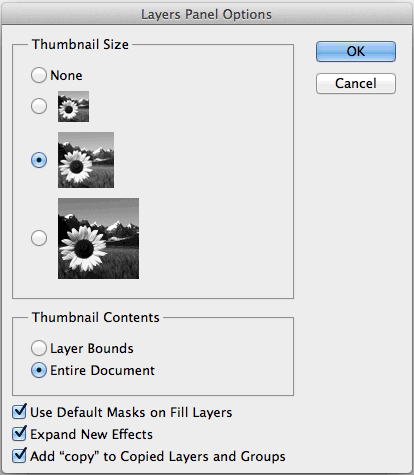Click the "Layer Bounds" text label
This screenshot has height=475, width=414.
92,349
